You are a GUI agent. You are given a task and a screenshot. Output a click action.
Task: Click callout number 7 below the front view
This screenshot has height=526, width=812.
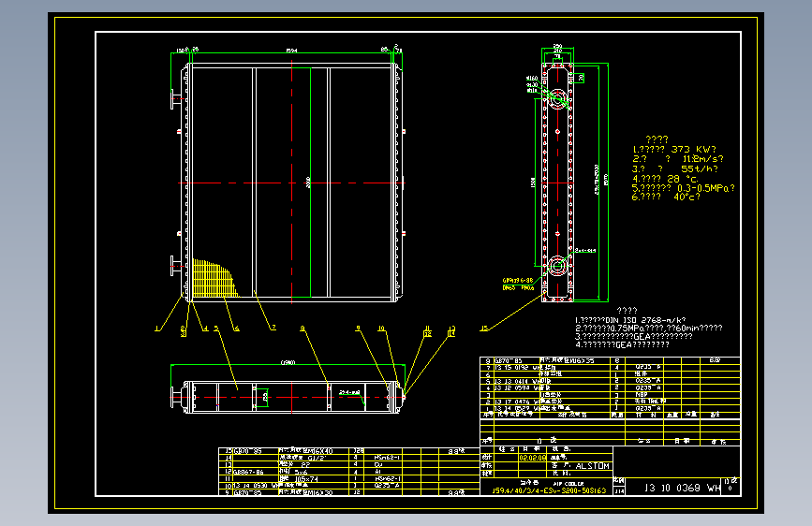(x=273, y=328)
